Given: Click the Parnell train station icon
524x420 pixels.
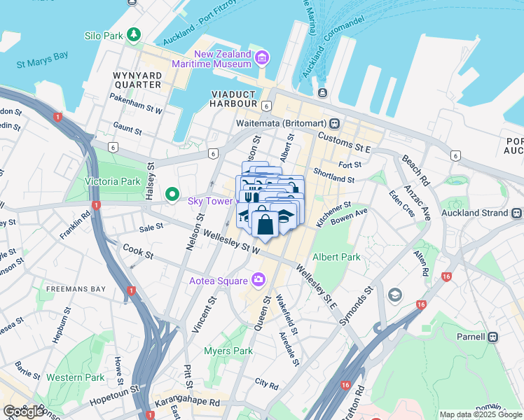Looking at the screenshot, I should (492, 337).
